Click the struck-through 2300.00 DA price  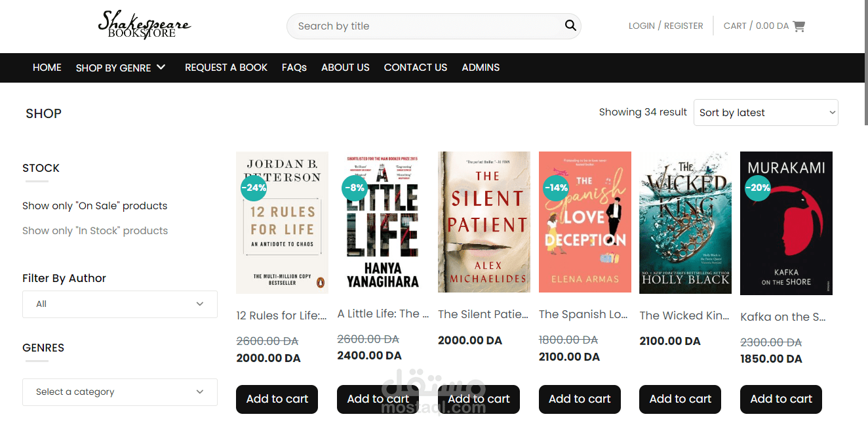click(x=771, y=342)
